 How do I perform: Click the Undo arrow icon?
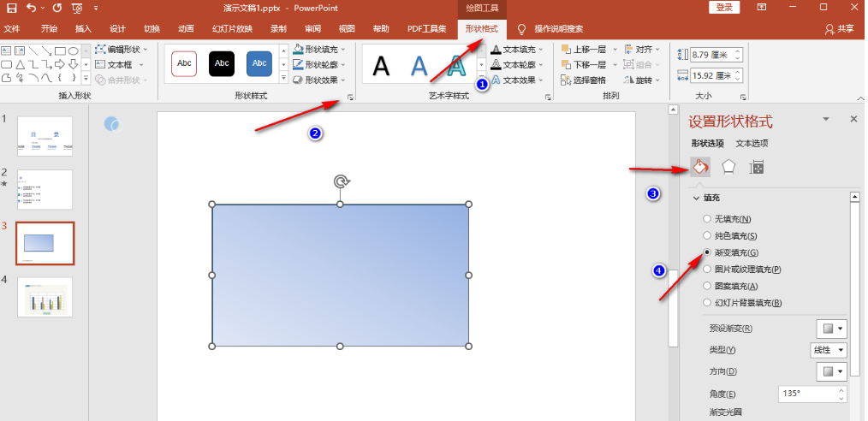pos(32,8)
